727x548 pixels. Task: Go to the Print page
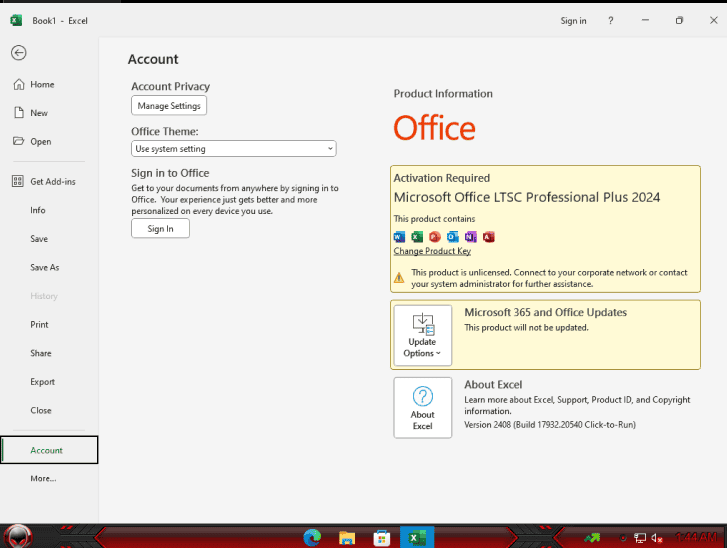coord(39,325)
